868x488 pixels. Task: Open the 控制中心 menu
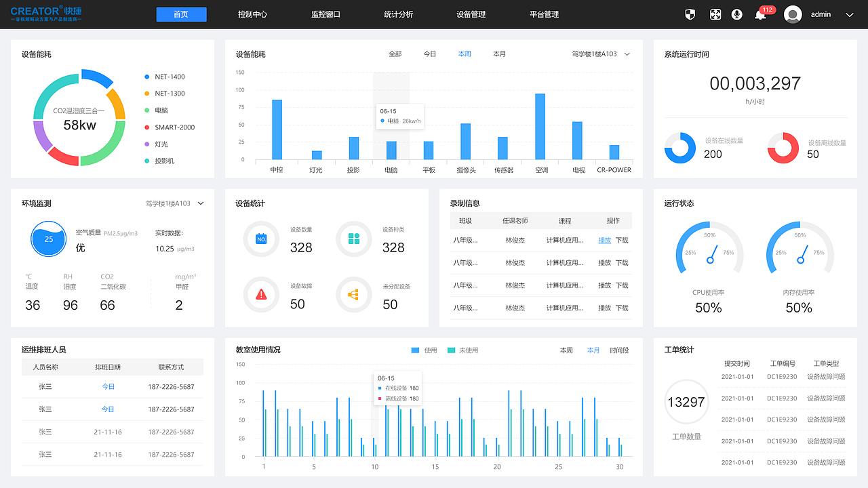[x=253, y=14]
